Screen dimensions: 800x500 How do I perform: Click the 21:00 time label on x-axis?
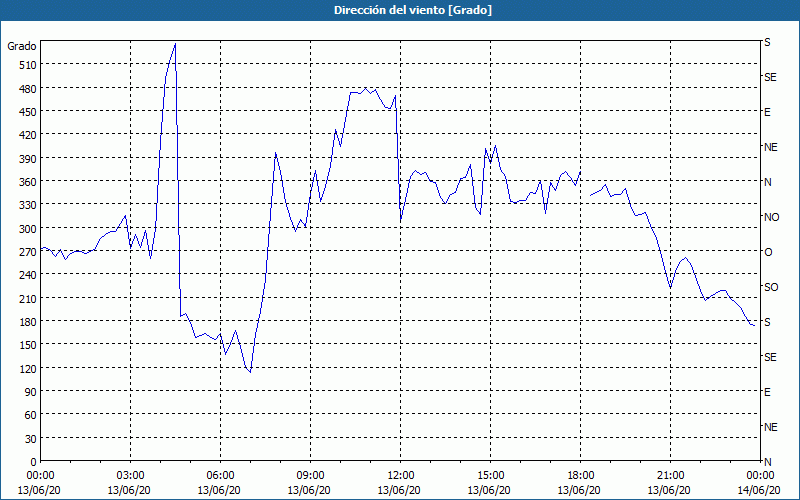coord(670,476)
